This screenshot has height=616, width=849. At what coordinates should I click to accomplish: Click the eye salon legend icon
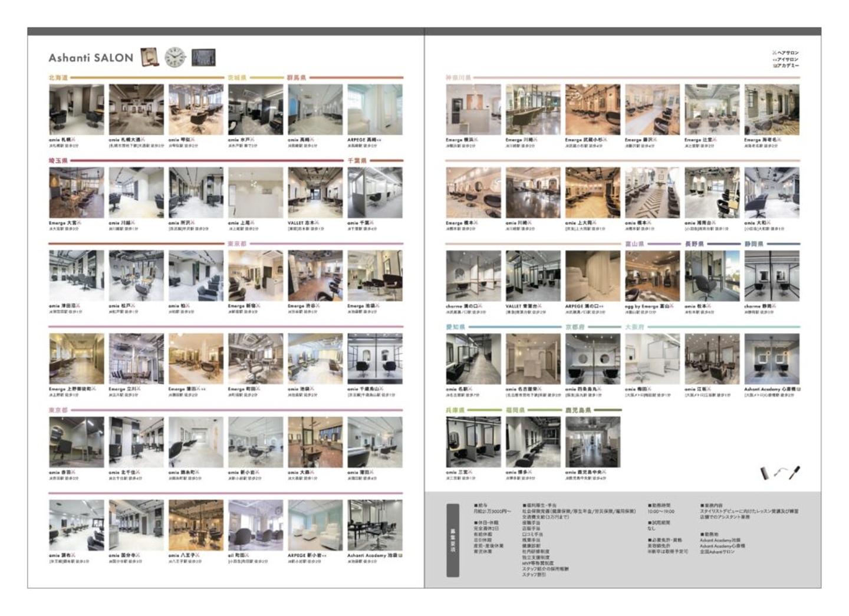(x=775, y=60)
